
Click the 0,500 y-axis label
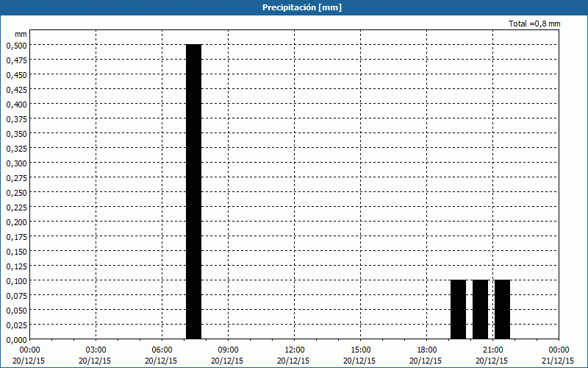click(16, 46)
